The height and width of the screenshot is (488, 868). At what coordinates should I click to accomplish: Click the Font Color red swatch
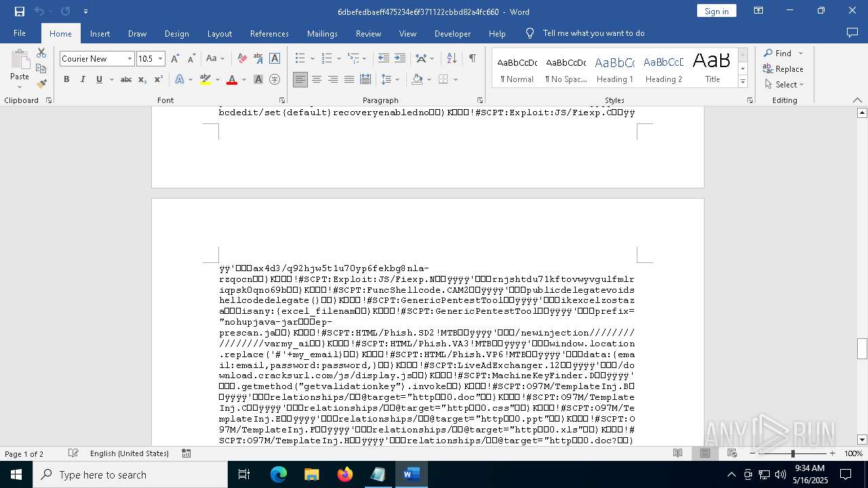point(232,79)
